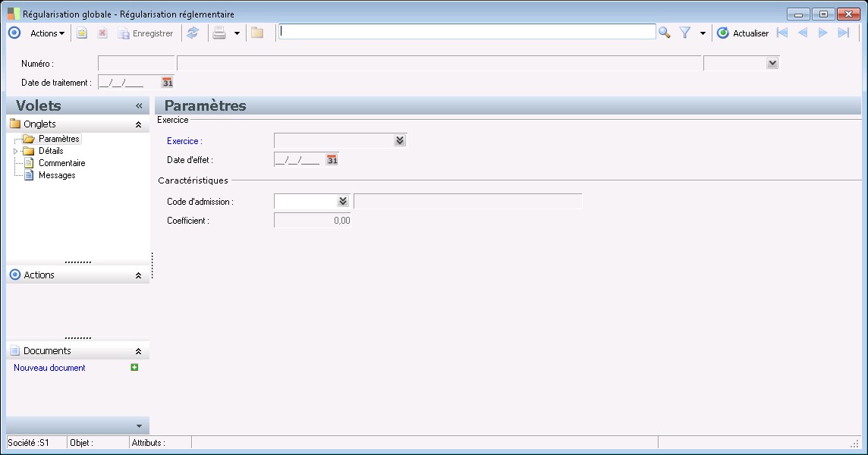Select Messages in the Onglets tree
This screenshot has height=455, width=868.
click(57, 175)
